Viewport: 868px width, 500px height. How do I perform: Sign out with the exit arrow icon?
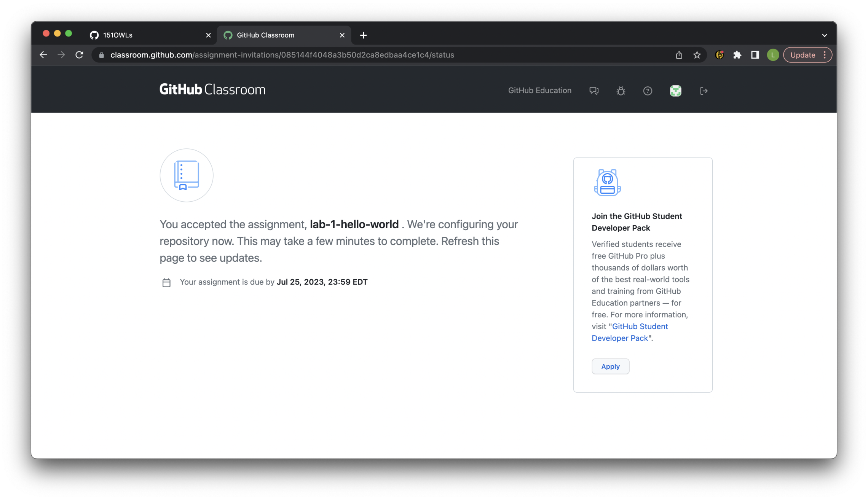pyautogui.click(x=704, y=91)
